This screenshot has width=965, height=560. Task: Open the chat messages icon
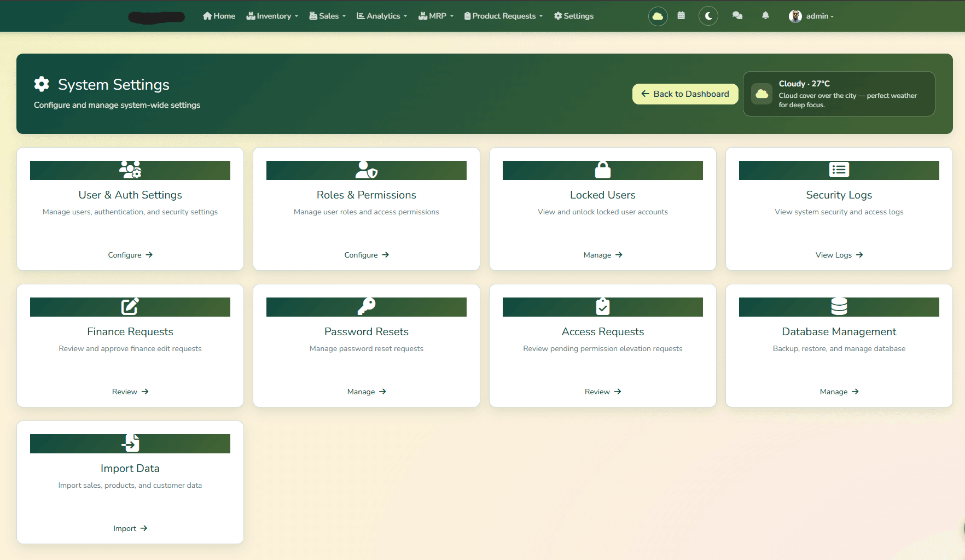[x=737, y=16]
